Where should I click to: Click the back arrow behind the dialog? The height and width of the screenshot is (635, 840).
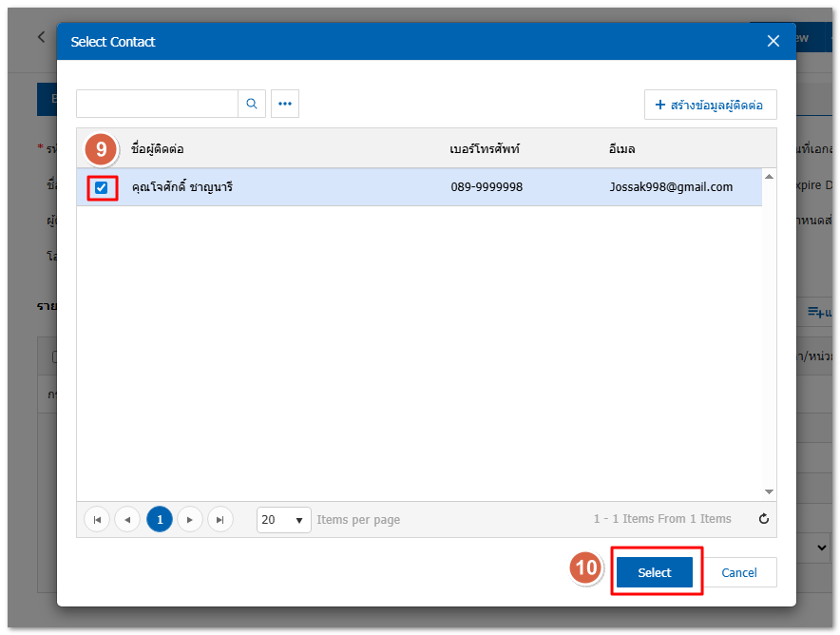coord(41,37)
